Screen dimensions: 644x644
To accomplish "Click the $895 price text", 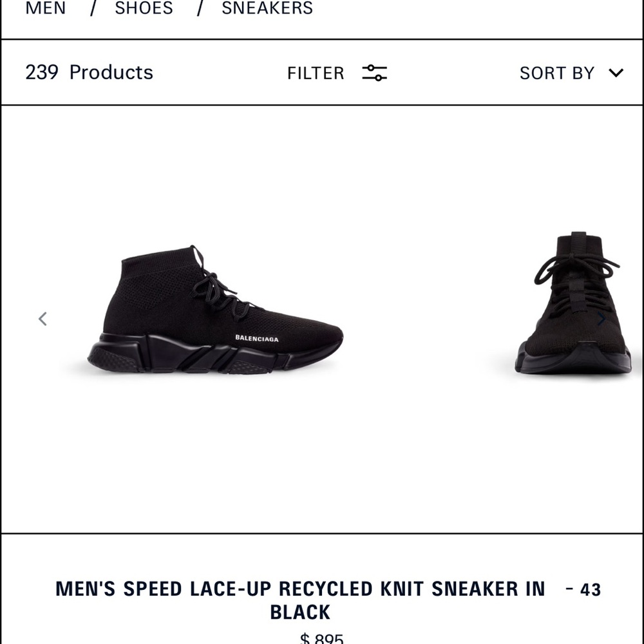I will (x=322, y=639).
